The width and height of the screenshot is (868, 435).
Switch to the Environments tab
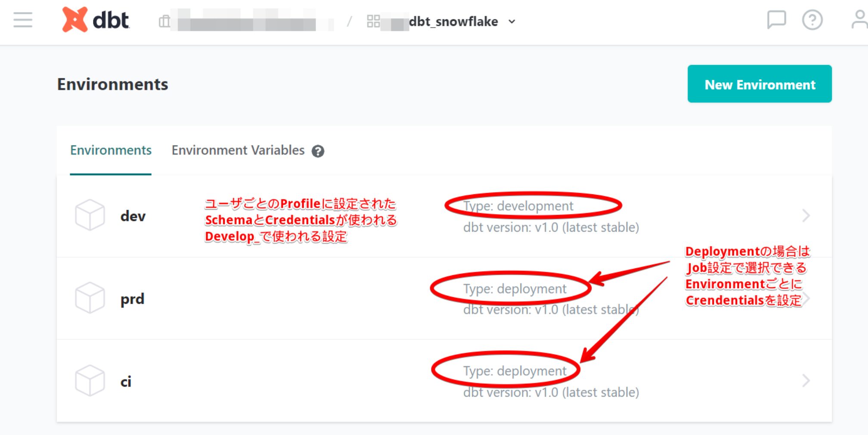(111, 150)
